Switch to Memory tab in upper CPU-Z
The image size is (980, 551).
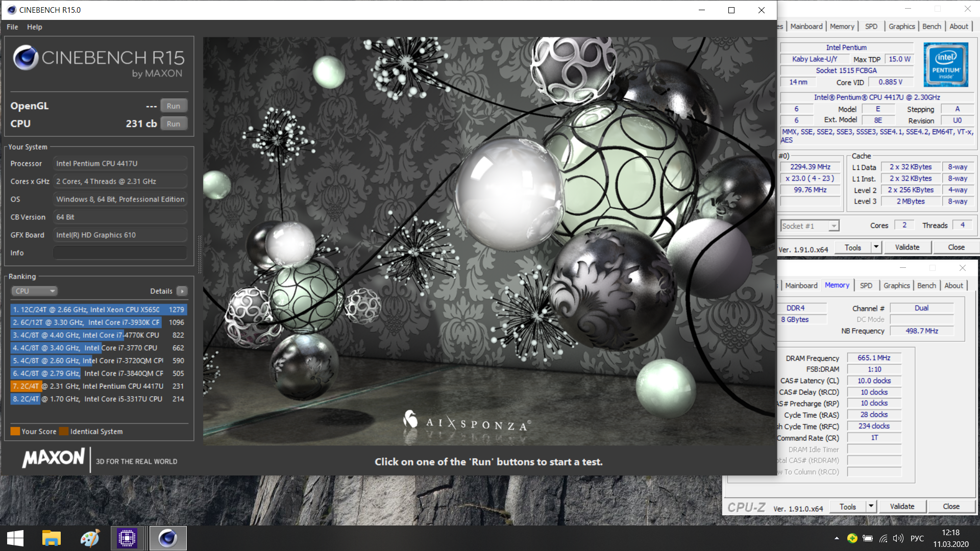tap(842, 27)
